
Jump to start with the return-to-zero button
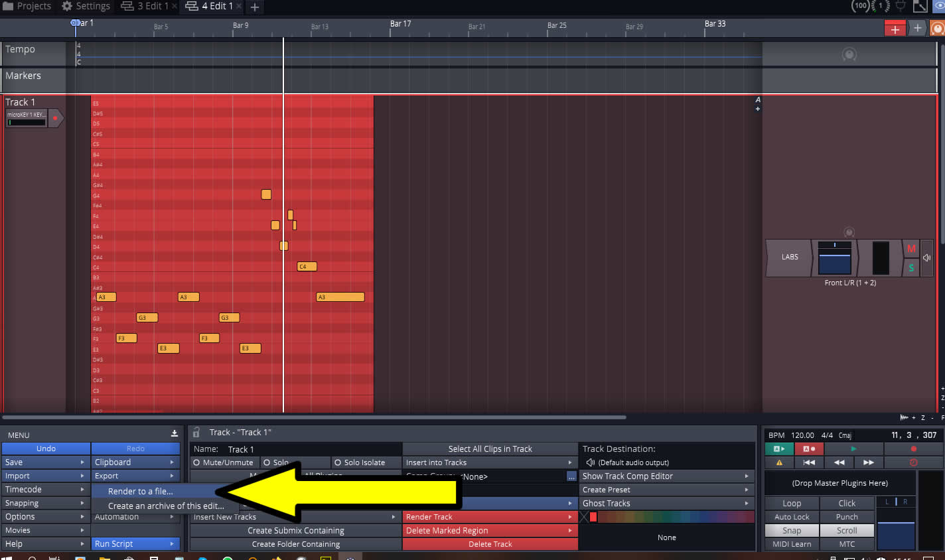pos(808,462)
